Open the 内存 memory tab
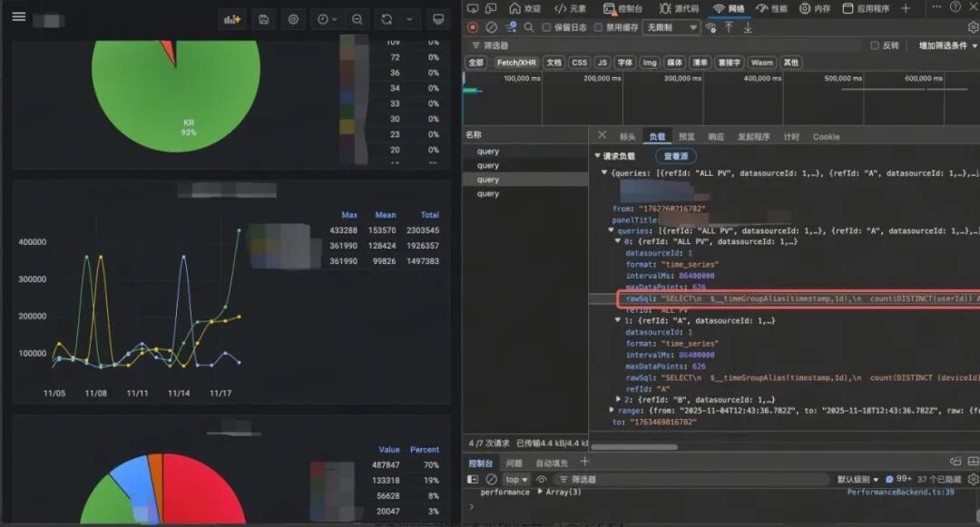This screenshot has width=980, height=527. tap(815, 8)
